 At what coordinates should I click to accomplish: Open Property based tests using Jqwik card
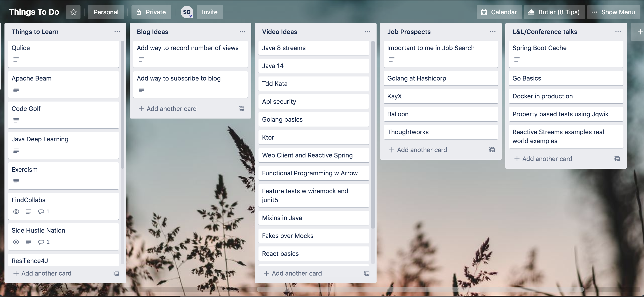point(566,114)
